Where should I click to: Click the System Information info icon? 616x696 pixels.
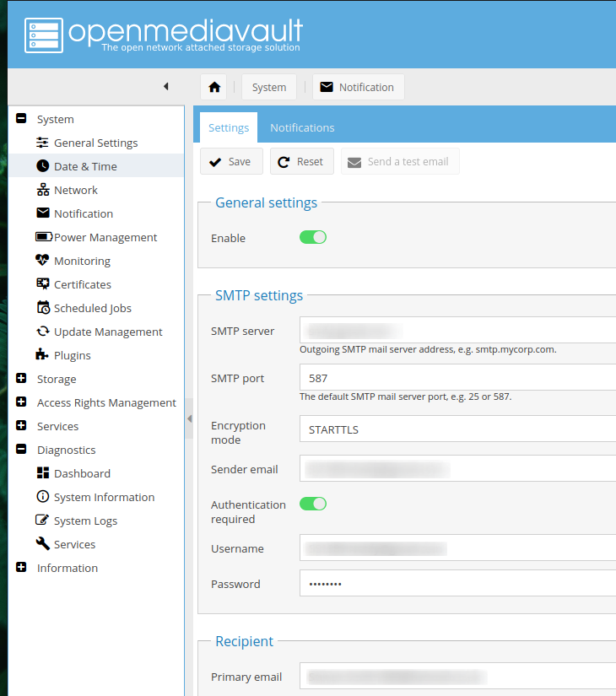pyautogui.click(x=43, y=496)
